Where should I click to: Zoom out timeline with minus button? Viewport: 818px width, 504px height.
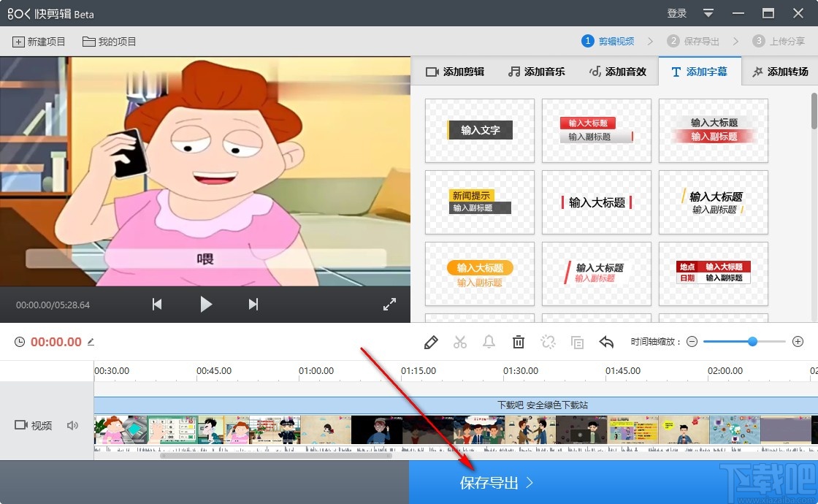692,342
